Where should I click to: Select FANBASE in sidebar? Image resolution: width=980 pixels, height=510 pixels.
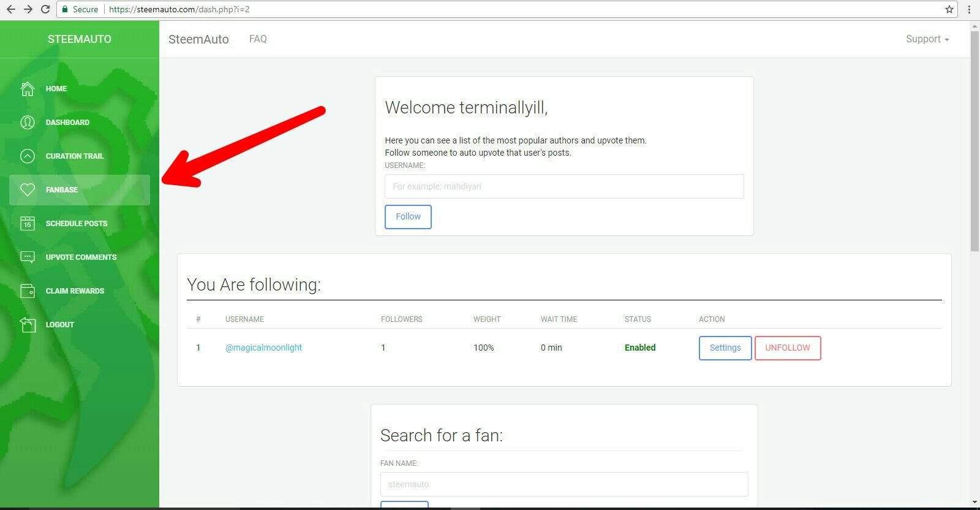80,190
